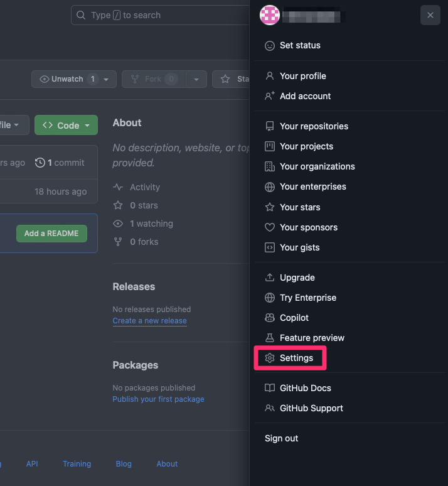Follow Publish your first package link
448x486 pixels.
click(158, 399)
